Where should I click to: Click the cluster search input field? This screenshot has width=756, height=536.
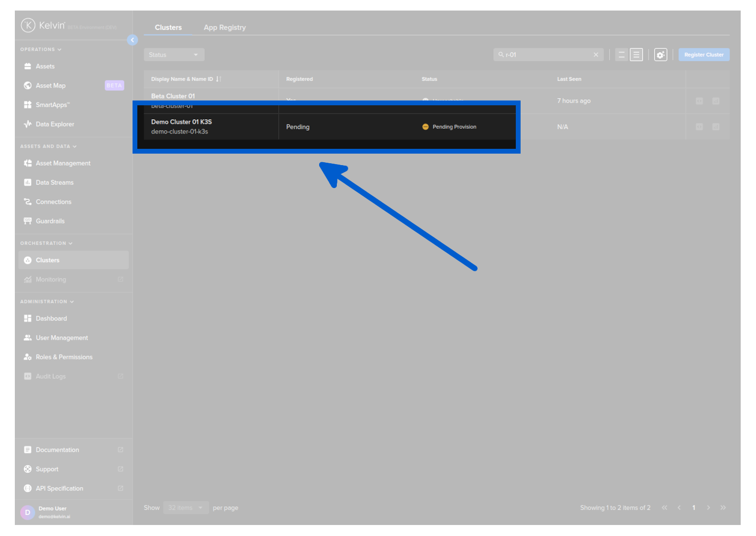click(545, 55)
